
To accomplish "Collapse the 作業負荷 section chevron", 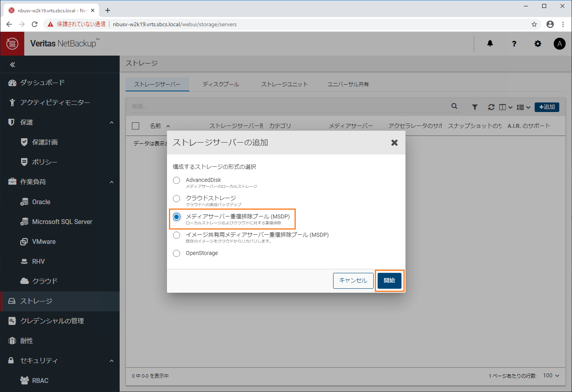I will 112,182.
